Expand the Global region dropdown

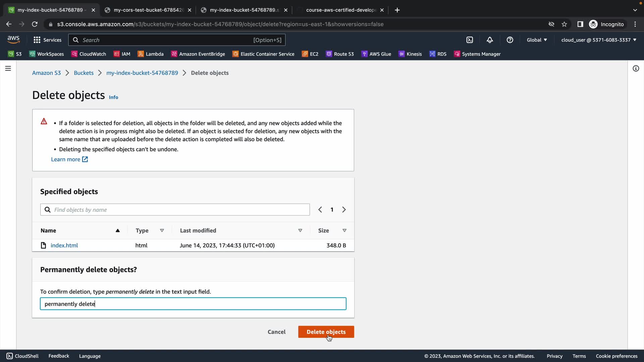coord(537,40)
